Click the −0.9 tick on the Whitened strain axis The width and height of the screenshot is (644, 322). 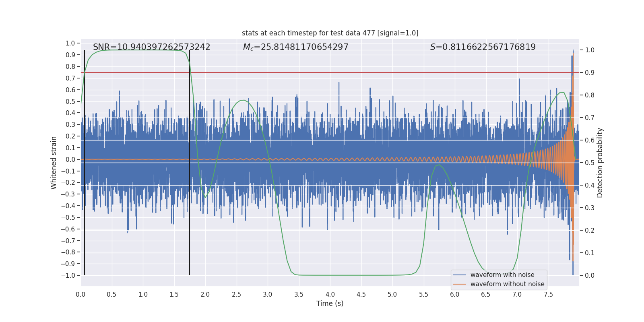[68, 264]
